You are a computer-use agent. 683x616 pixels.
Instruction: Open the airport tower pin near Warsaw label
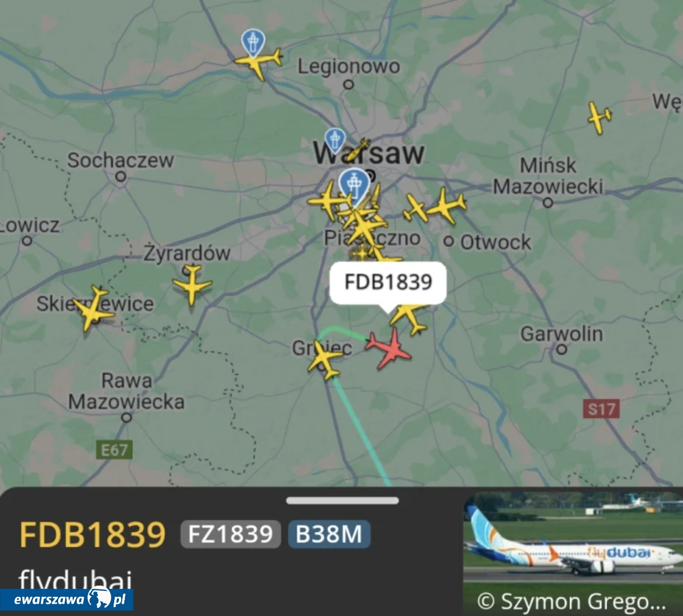coord(334,139)
